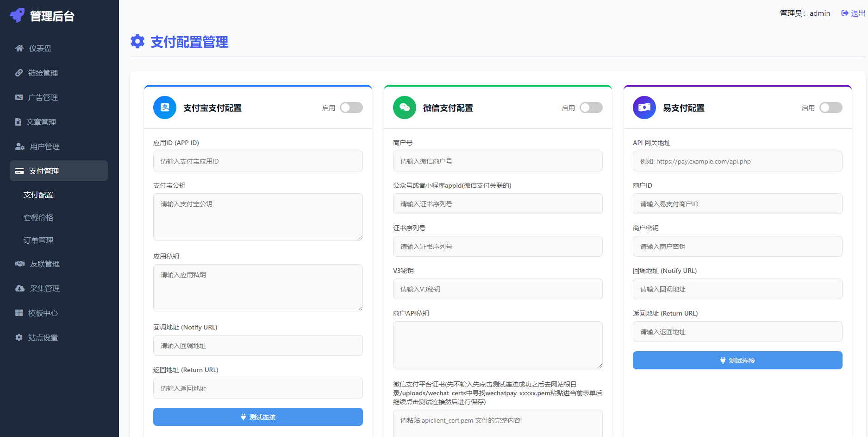Click the gear icon beside 支付配置管理 title
This screenshot has width=868, height=437.
pyautogui.click(x=137, y=42)
